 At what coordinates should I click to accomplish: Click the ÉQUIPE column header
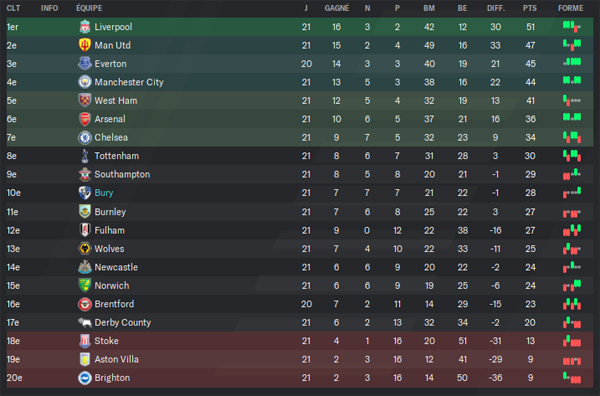89,8
